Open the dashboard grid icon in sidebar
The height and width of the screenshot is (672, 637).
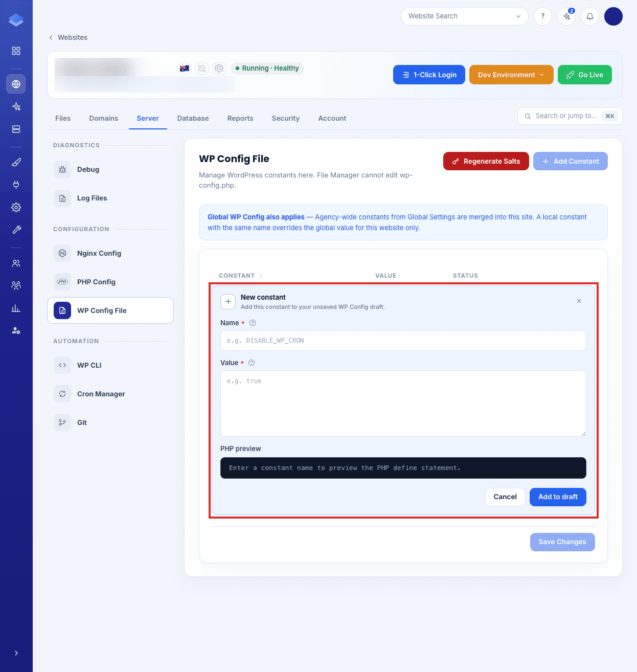(x=16, y=51)
